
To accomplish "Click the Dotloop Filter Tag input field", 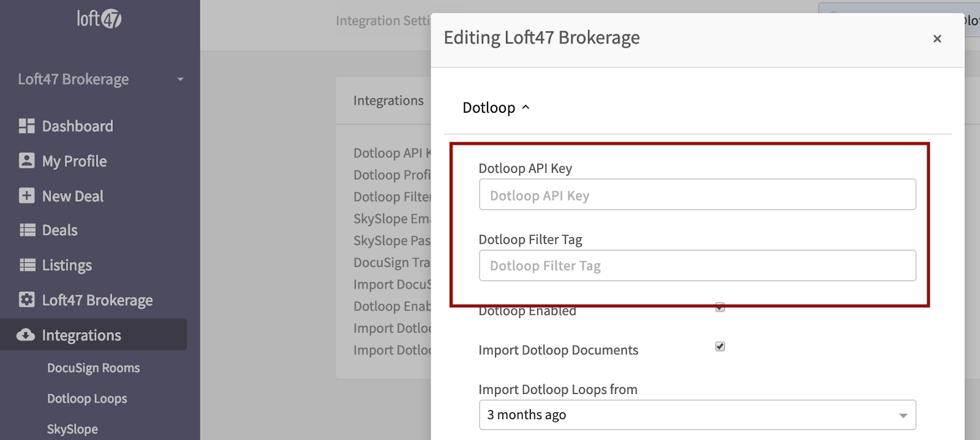I will click(697, 265).
